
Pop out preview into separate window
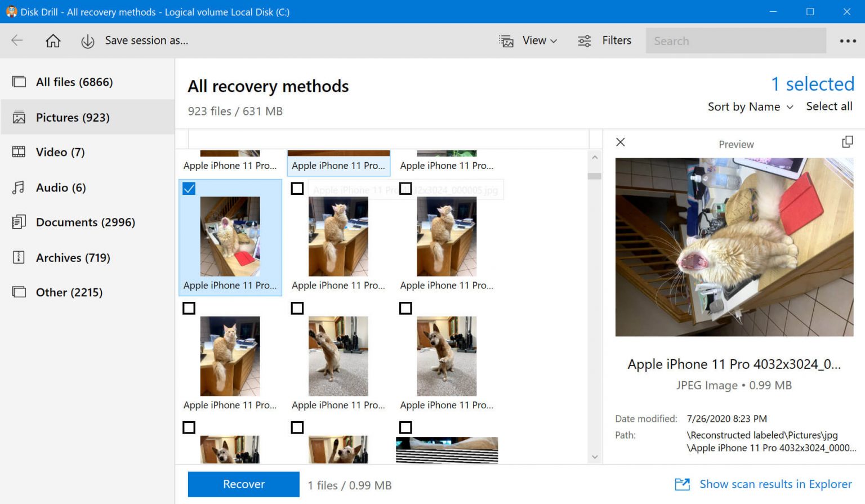tap(847, 142)
